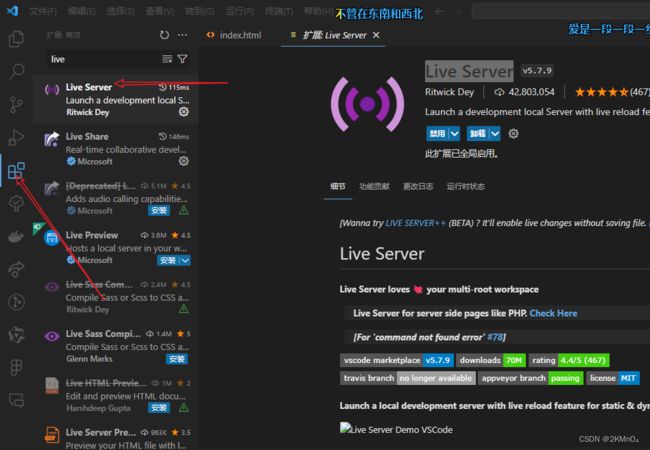Open the Run and Debug view
Viewport: 650px width, 450px height.
16,137
